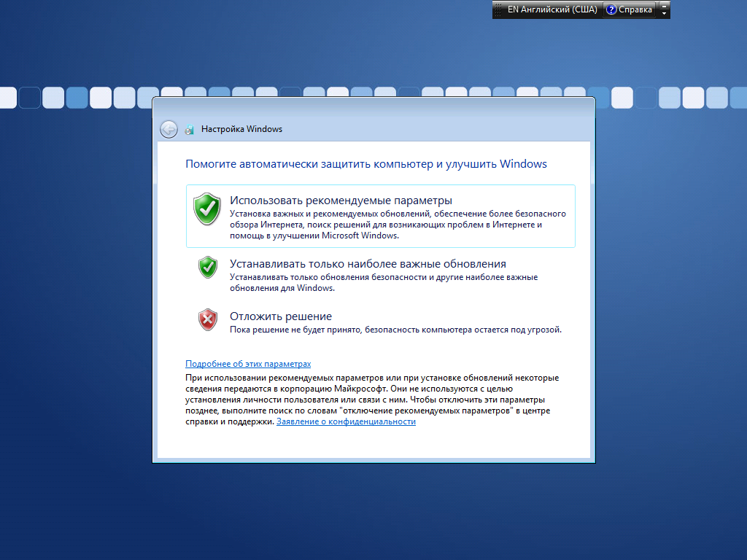The height and width of the screenshot is (560, 747).
Task: Click the green shield next to important updates
Action: tap(208, 267)
